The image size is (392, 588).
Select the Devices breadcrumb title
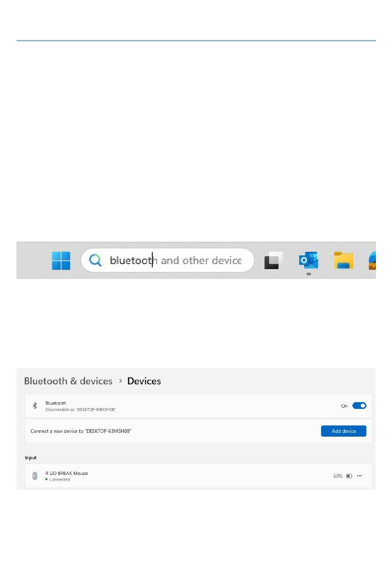pyautogui.click(x=144, y=381)
